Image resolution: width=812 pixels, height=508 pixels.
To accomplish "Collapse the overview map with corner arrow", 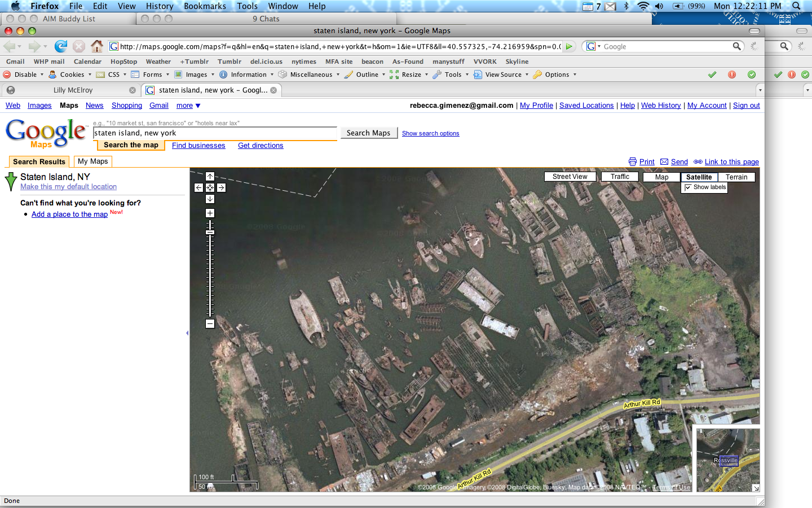I will click(756, 488).
